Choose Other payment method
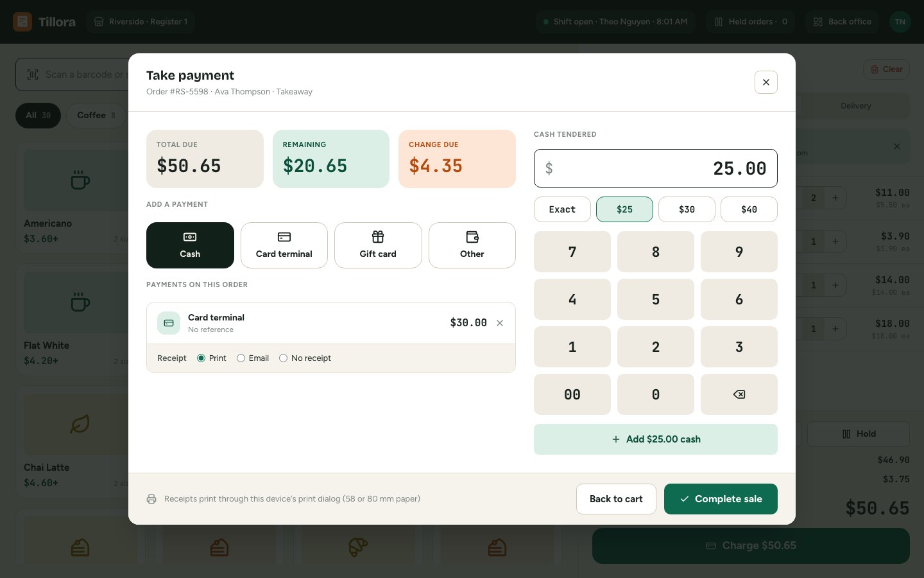This screenshot has height=578, width=924. (472, 245)
